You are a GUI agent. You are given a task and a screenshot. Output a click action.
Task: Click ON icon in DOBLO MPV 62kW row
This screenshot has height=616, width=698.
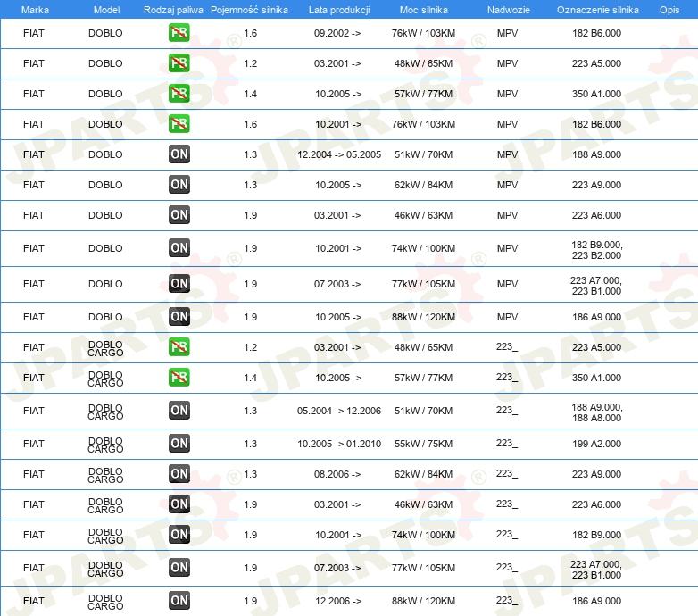point(179,184)
